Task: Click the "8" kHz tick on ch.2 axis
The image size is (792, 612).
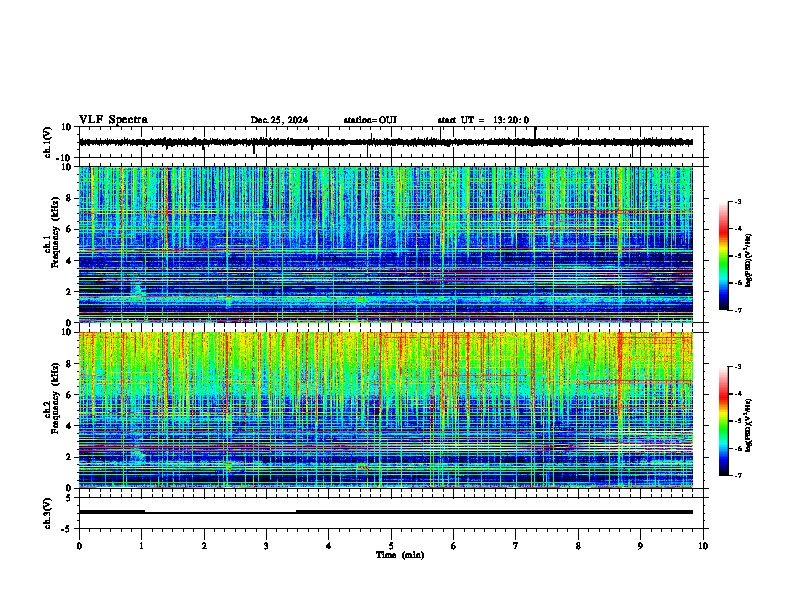Action: [x=70, y=364]
